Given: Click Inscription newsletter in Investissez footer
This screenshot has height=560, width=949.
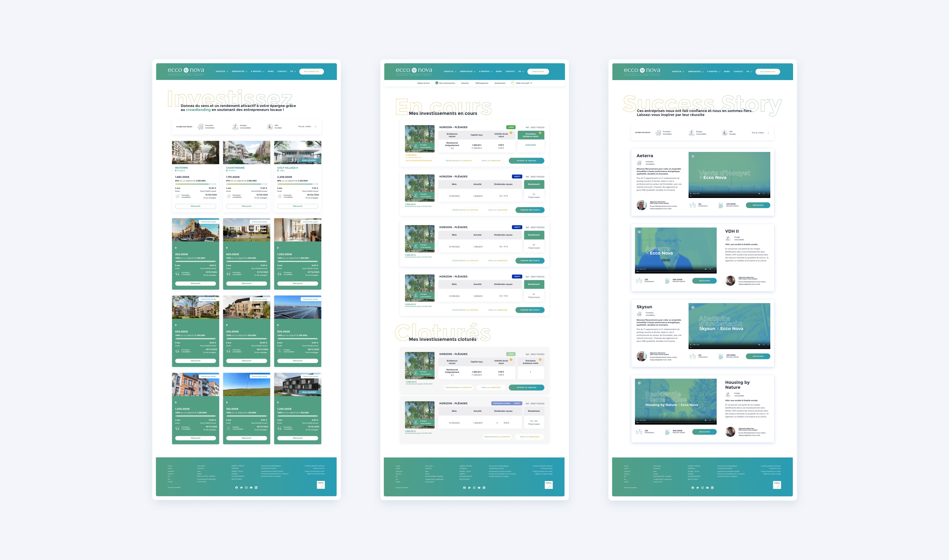Looking at the screenshot, I should click(174, 488).
